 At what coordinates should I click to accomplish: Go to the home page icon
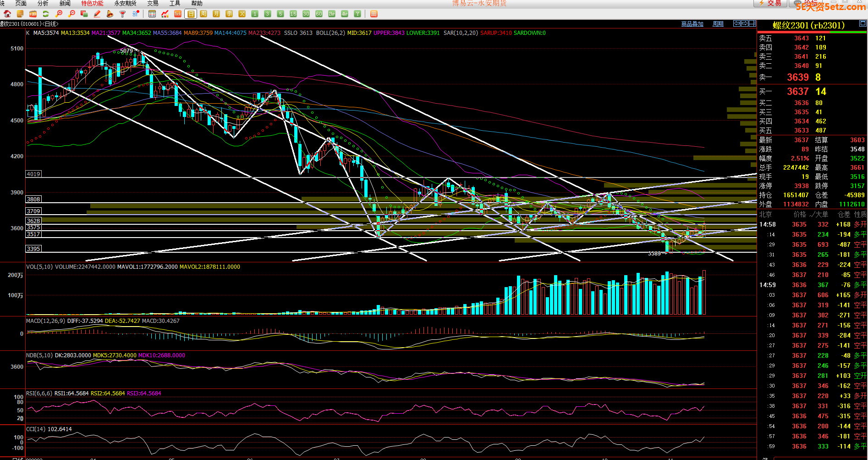point(7,14)
